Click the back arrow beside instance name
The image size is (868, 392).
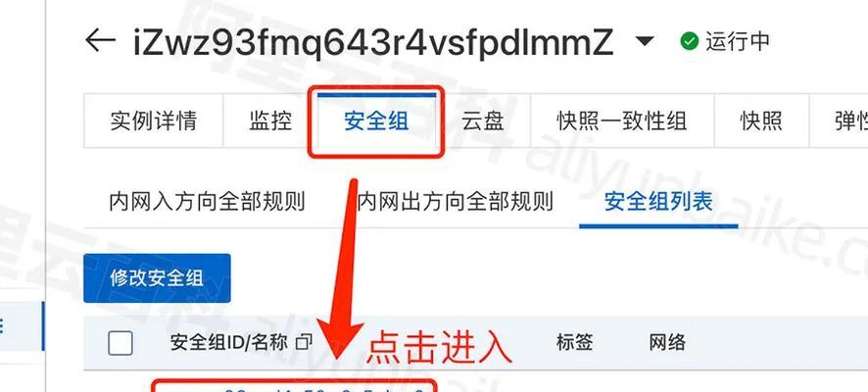coord(100,41)
